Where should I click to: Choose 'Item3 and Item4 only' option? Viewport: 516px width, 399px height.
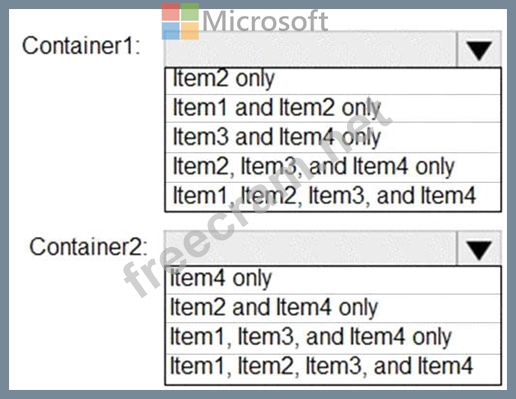[x=333, y=137]
